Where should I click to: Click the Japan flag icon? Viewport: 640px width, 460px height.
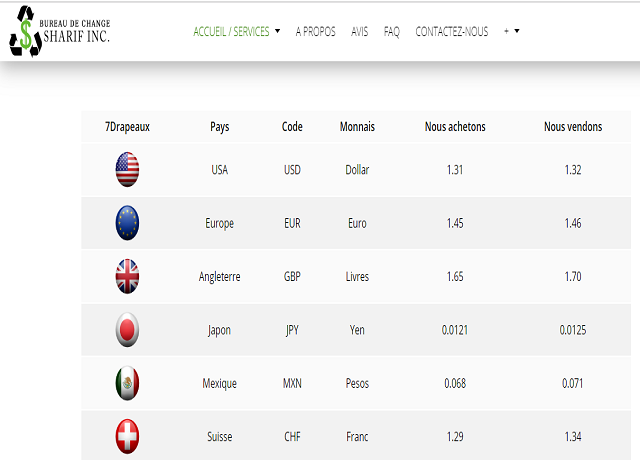click(127, 330)
